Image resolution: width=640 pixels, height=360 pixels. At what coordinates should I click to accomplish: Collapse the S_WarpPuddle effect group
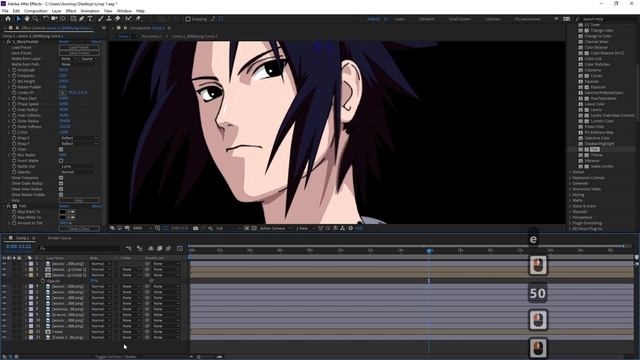click(4, 42)
